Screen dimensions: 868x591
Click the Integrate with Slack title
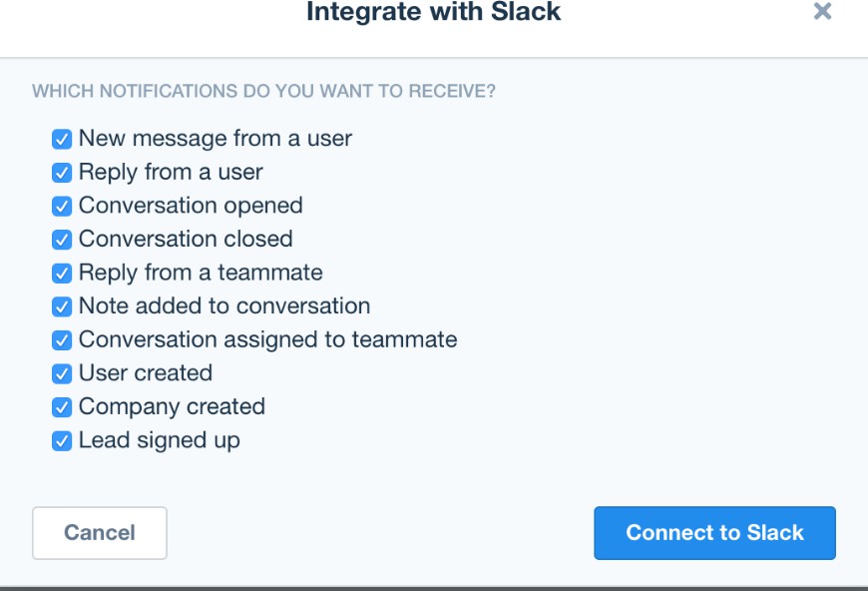[433, 13]
